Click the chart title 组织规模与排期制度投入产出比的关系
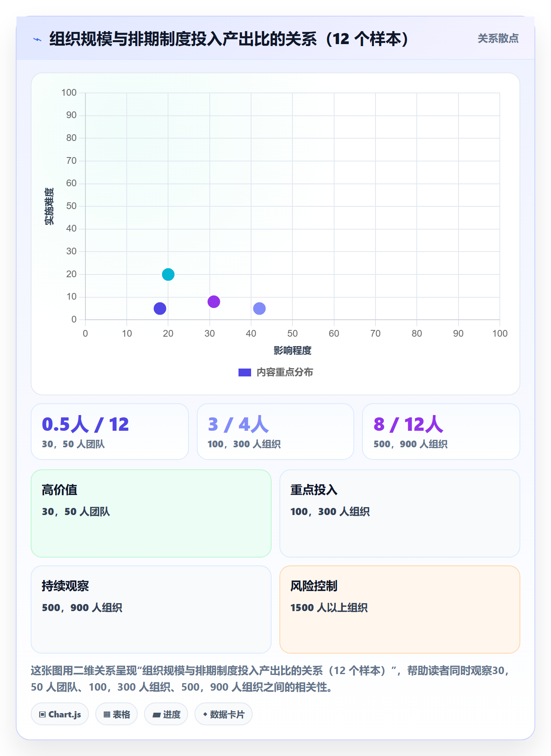The width and height of the screenshot is (551, 756). [230, 39]
